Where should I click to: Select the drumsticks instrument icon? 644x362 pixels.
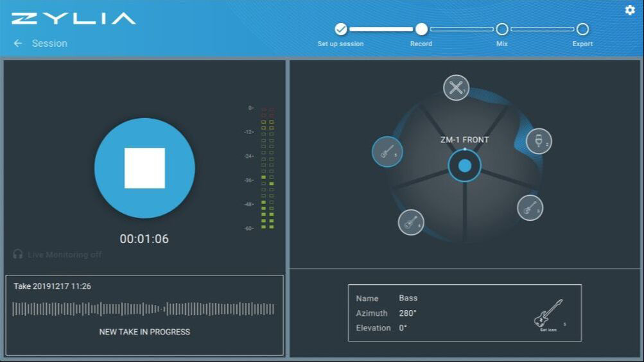pos(456,88)
